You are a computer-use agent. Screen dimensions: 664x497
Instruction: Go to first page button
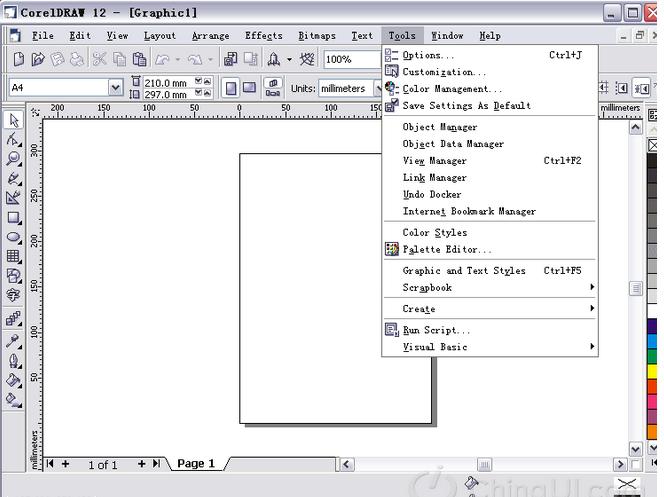pos(50,464)
